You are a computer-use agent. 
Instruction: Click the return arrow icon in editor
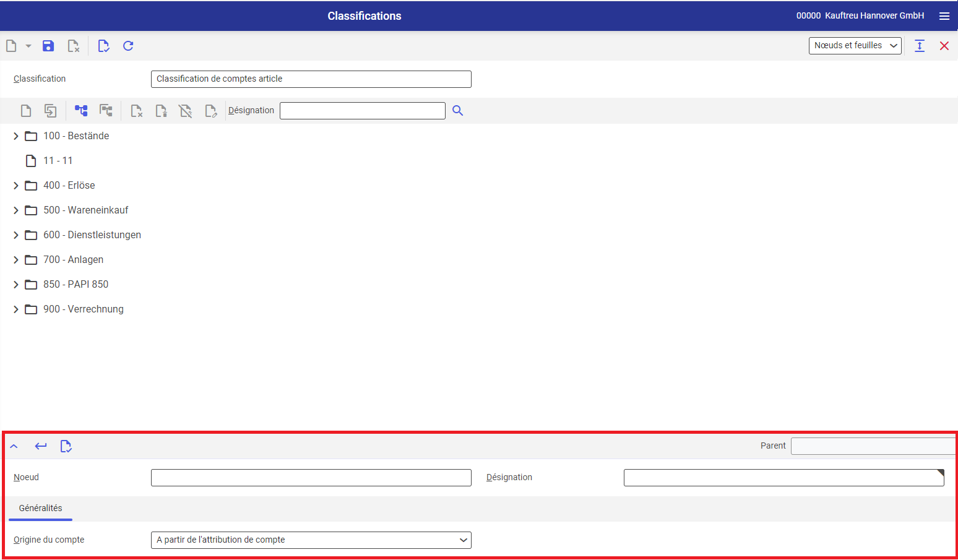pyautogui.click(x=41, y=446)
